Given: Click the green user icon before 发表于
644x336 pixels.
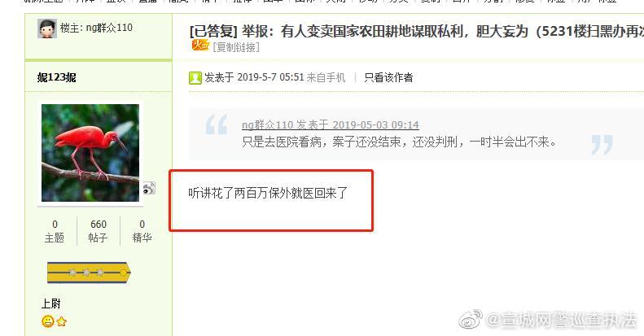Looking at the screenshot, I should click(195, 78).
